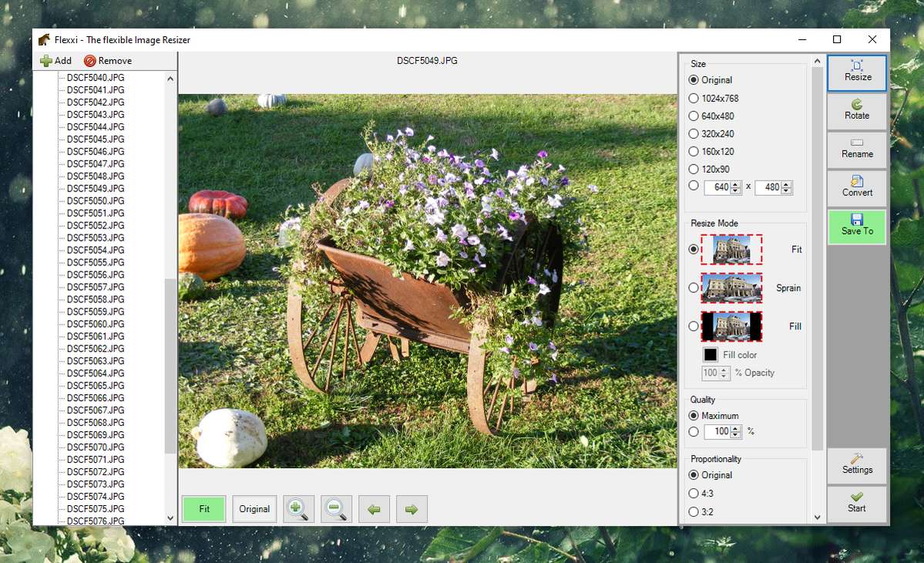Click Original preview button
The height and width of the screenshot is (563, 924).
[254, 509]
